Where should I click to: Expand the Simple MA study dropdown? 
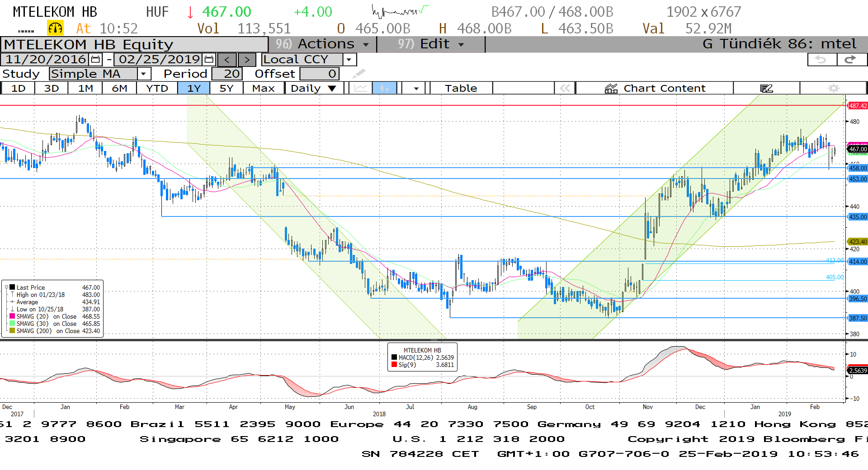144,74
